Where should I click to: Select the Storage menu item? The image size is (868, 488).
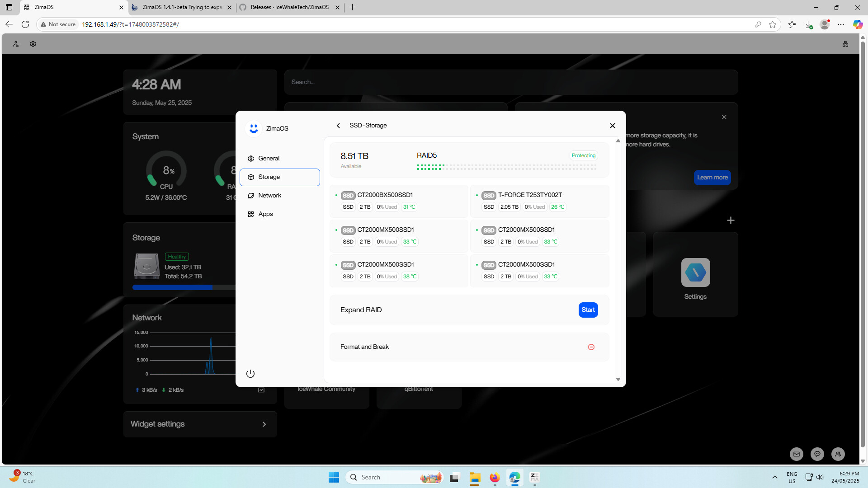[279, 177]
